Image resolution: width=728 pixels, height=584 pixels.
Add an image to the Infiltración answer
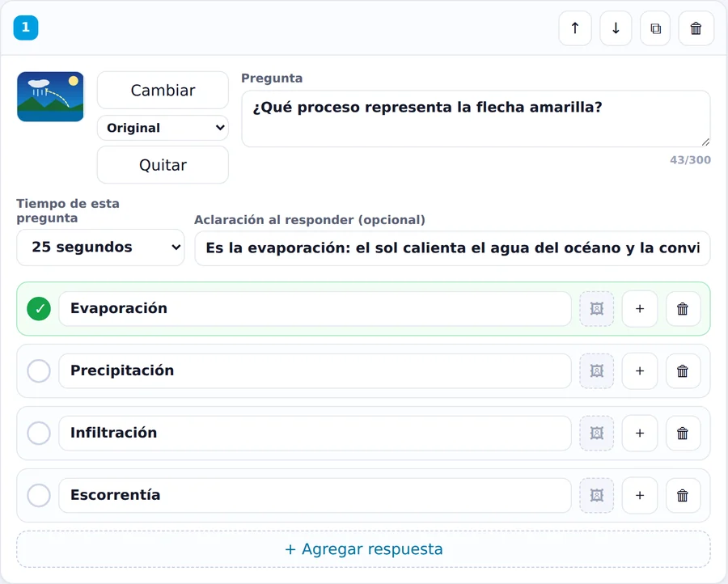[x=597, y=433]
